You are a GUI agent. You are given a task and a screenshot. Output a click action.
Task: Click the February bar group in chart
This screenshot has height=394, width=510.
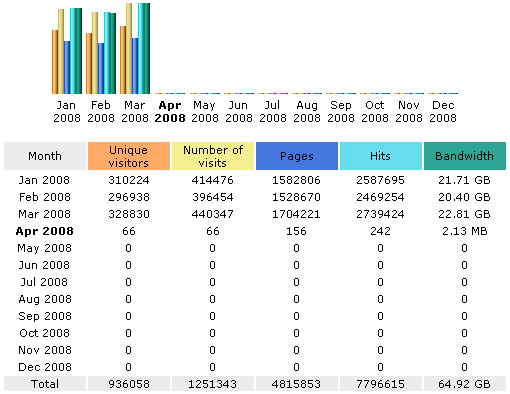point(101,53)
